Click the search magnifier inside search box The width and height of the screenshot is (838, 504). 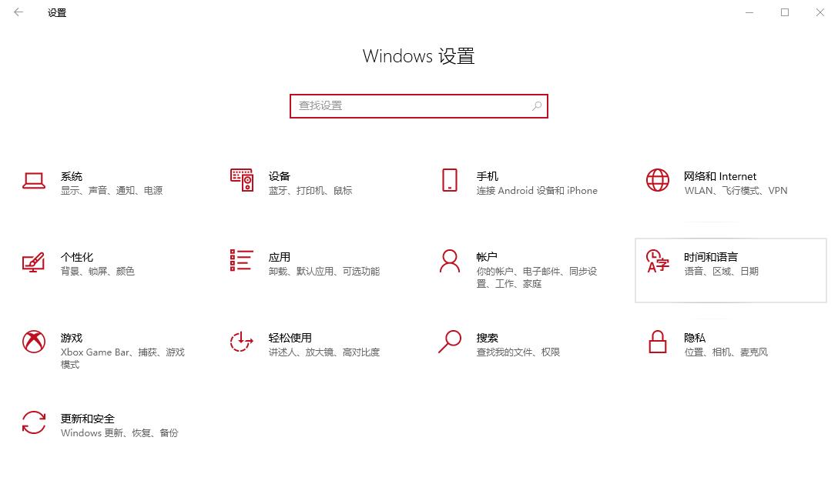(x=537, y=105)
